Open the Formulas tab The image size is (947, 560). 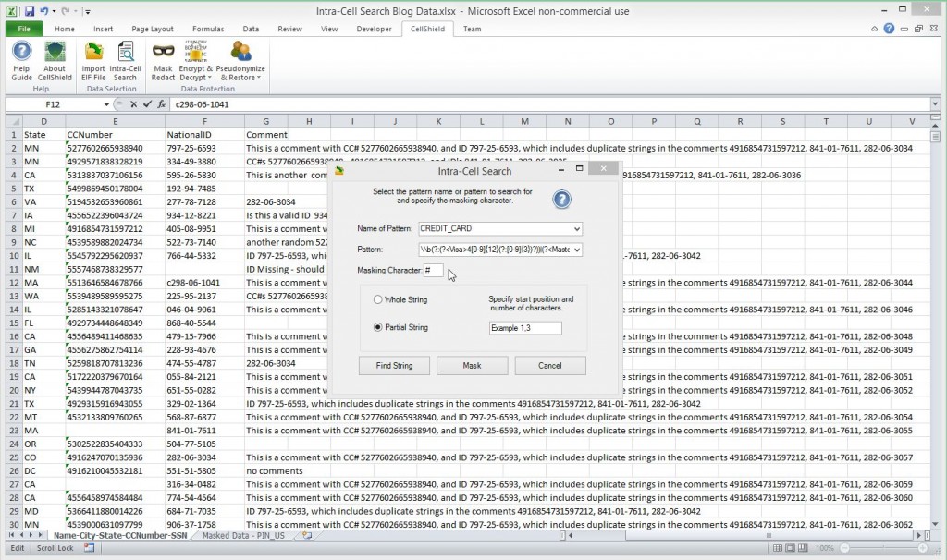coord(208,29)
